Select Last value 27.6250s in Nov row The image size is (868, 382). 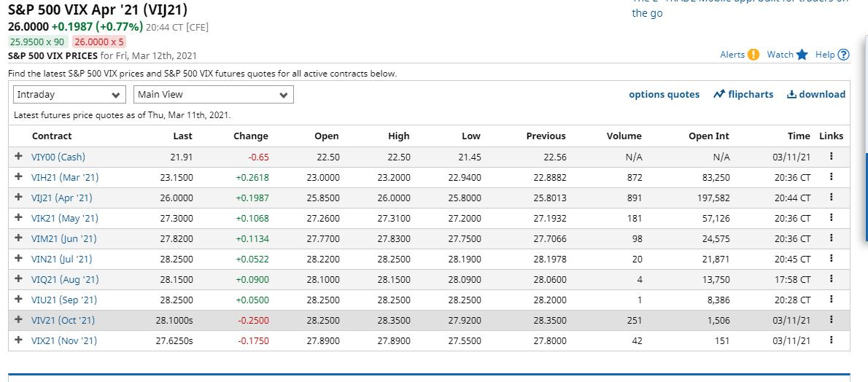click(x=174, y=341)
